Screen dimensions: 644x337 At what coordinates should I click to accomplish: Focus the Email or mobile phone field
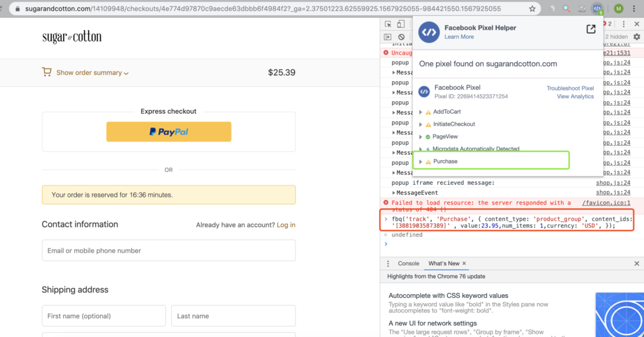pyautogui.click(x=169, y=250)
